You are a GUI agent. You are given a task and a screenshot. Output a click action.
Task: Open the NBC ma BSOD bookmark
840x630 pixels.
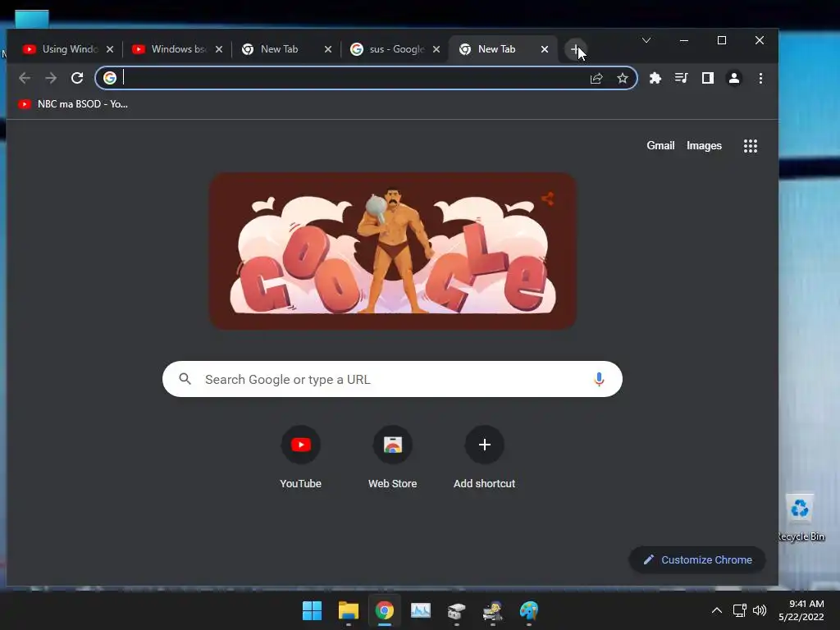pos(73,104)
